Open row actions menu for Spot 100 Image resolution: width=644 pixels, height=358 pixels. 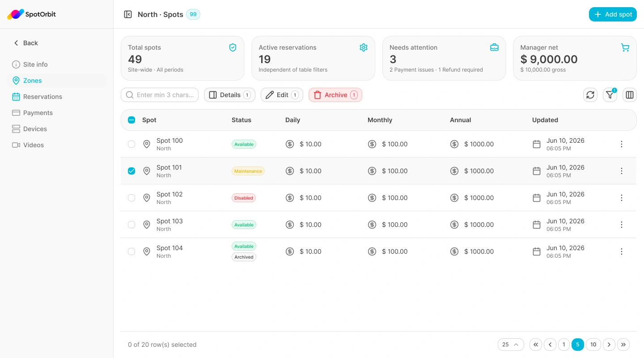[622, 144]
